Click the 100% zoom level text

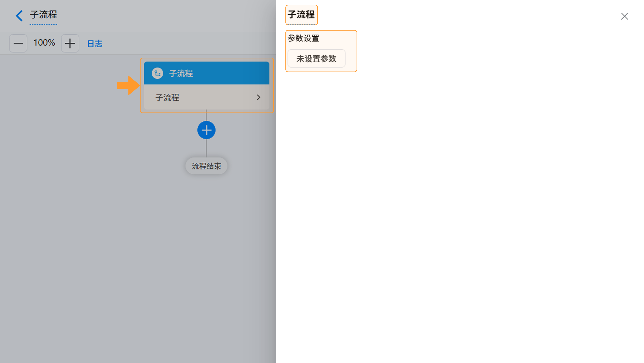44,43
